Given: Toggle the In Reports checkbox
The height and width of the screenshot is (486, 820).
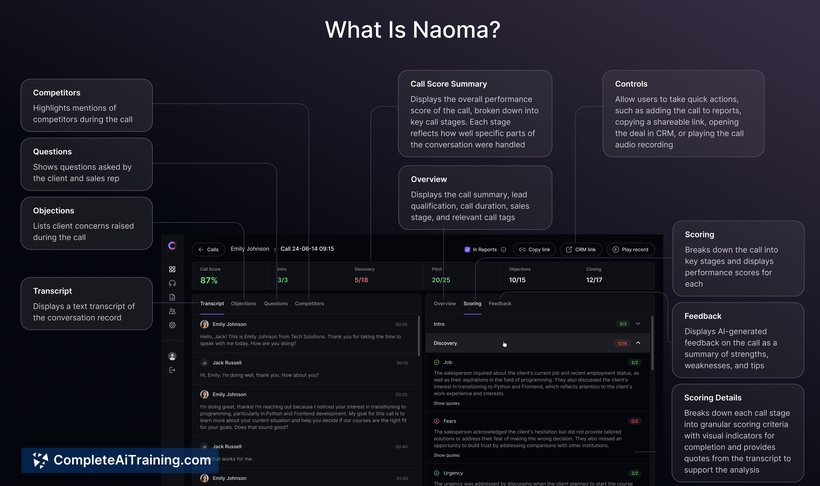Looking at the screenshot, I should coord(467,250).
